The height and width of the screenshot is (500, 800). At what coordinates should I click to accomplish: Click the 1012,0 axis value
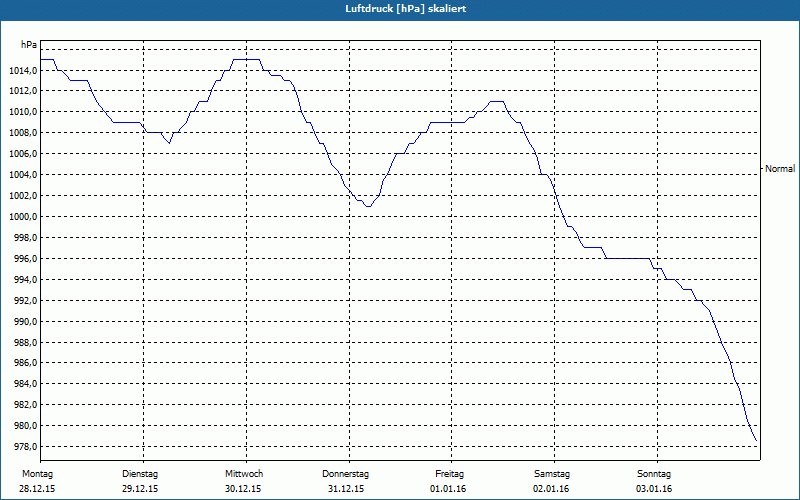(23, 91)
